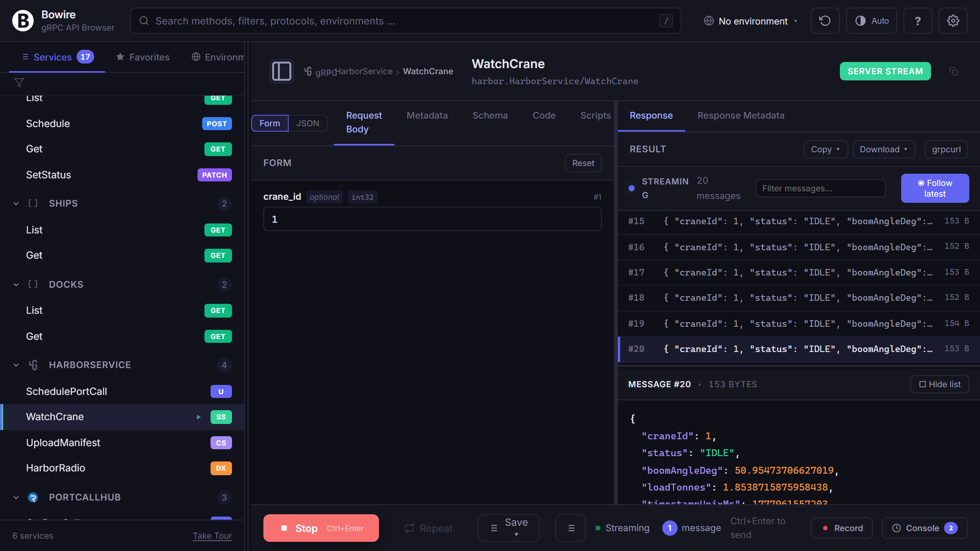Image resolution: width=980 pixels, height=551 pixels.
Task: Open the hamburger list button beside Save
Action: 571,528
